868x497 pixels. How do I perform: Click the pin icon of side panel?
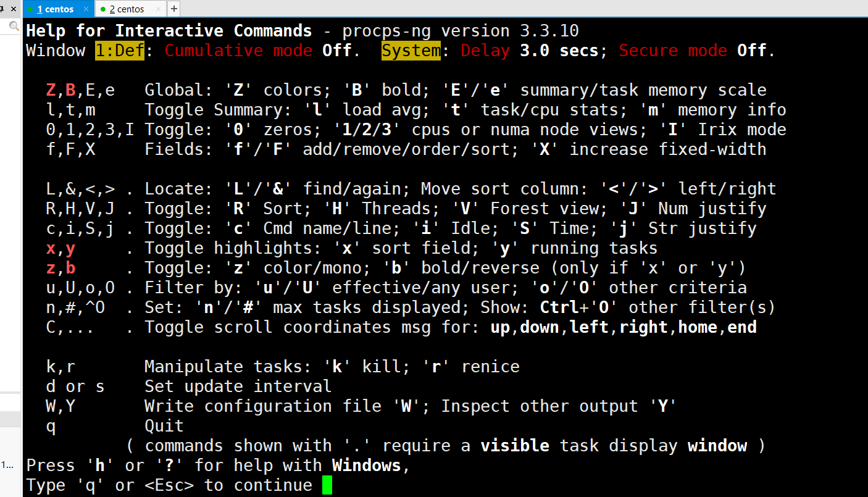[2, 9]
